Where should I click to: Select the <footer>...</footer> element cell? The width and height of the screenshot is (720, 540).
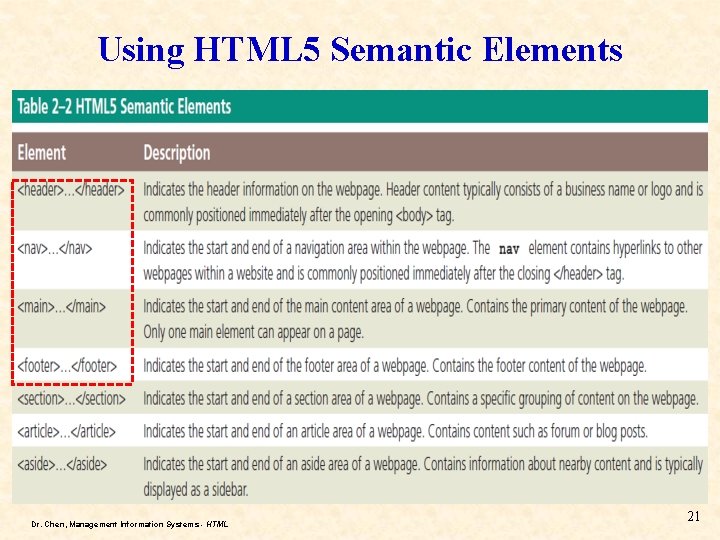(x=67, y=366)
